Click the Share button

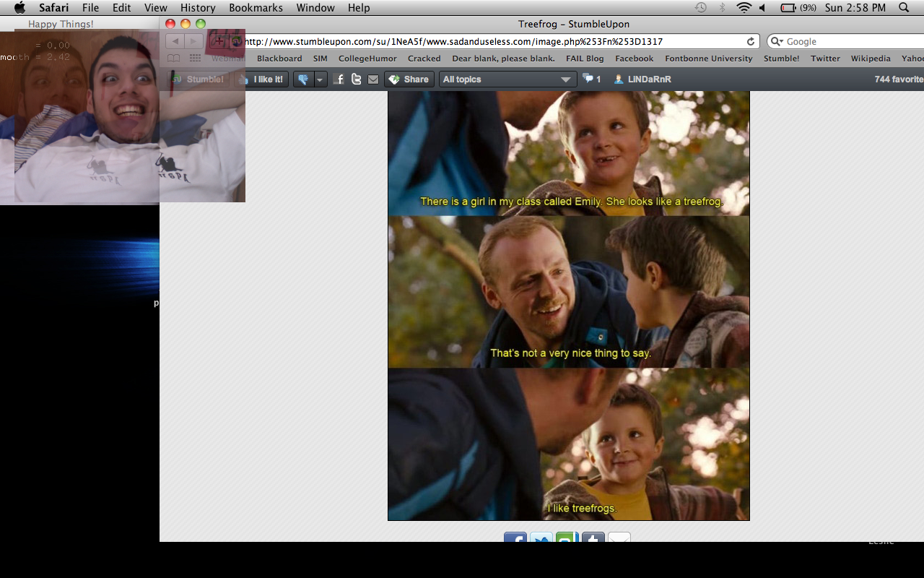409,79
